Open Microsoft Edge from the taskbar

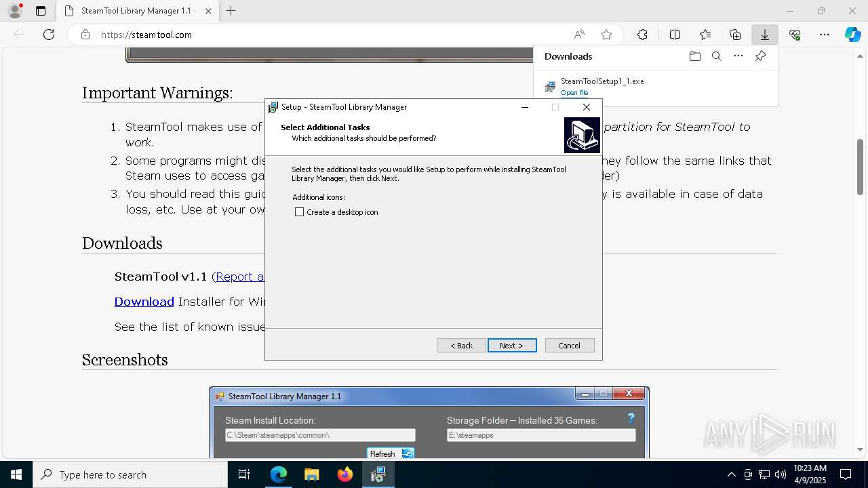click(279, 474)
